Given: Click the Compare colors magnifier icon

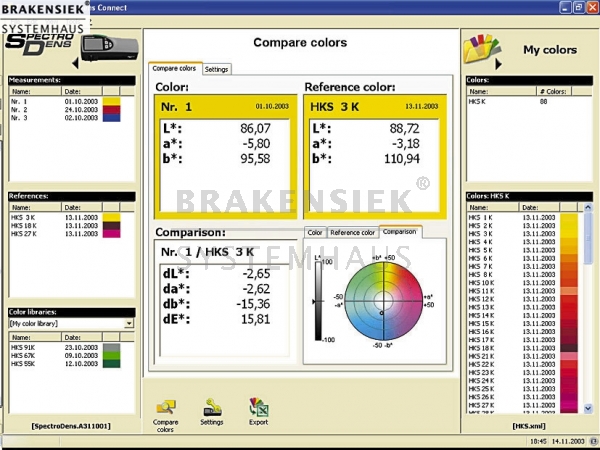Looking at the screenshot, I should point(166,408).
